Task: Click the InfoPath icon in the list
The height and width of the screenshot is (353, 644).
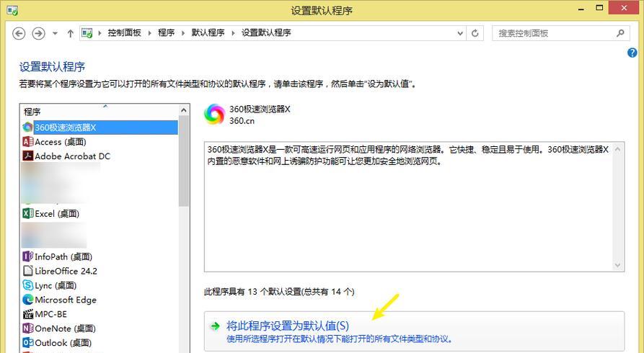Action: [x=27, y=256]
